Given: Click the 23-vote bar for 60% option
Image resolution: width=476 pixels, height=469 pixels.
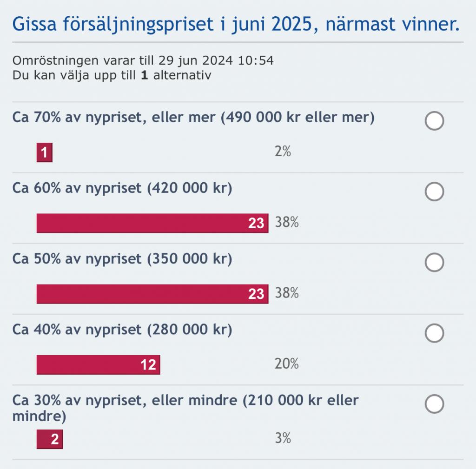Looking at the screenshot, I should [x=152, y=223].
